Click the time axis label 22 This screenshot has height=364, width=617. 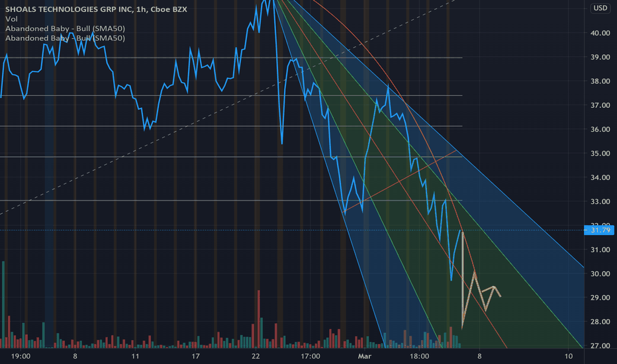(x=256, y=356)
